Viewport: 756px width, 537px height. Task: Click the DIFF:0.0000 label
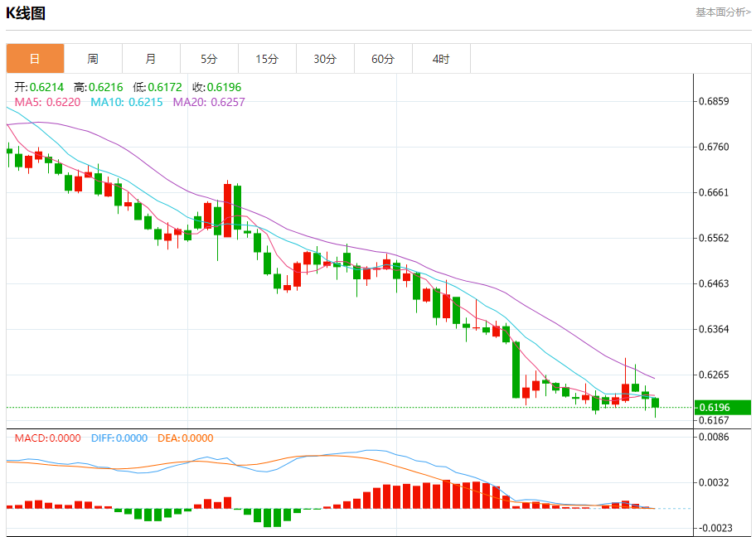point(119,438)
